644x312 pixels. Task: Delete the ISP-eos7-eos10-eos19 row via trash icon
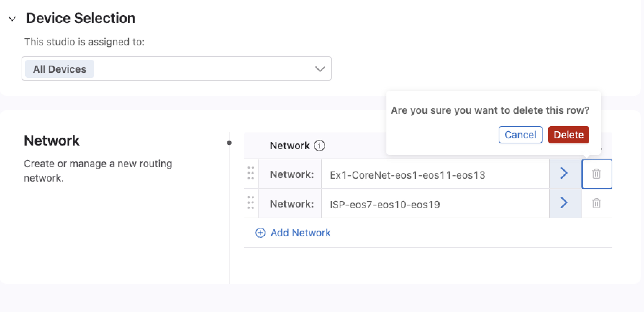coord(596,204)
